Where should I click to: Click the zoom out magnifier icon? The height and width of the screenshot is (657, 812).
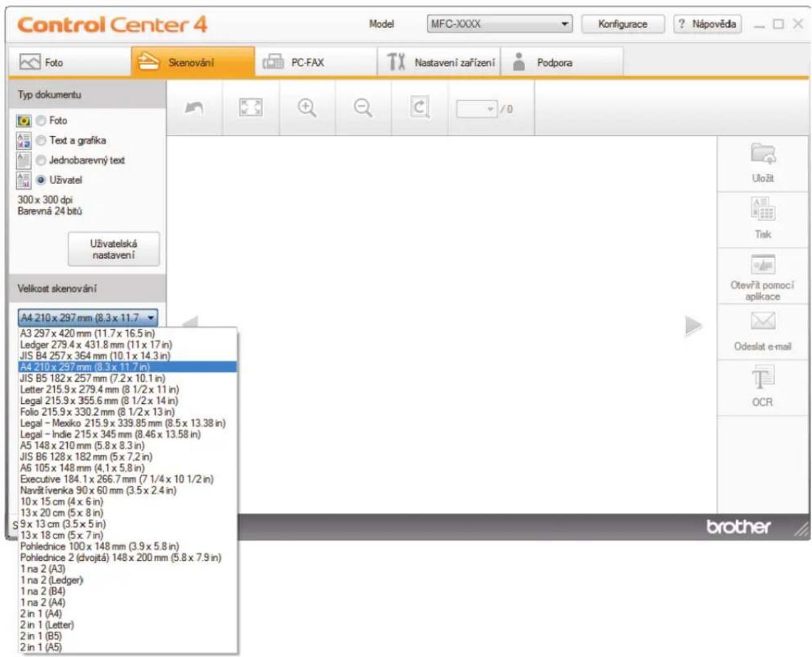(x=363, y=108)
